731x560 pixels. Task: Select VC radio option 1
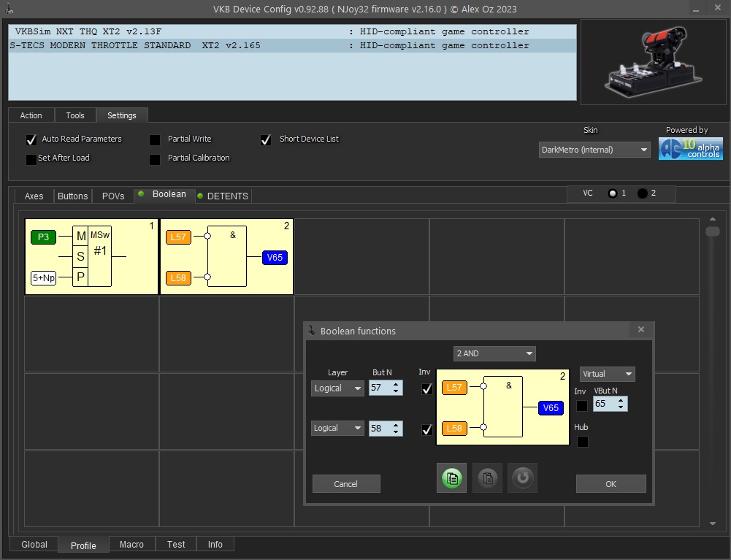613,193
